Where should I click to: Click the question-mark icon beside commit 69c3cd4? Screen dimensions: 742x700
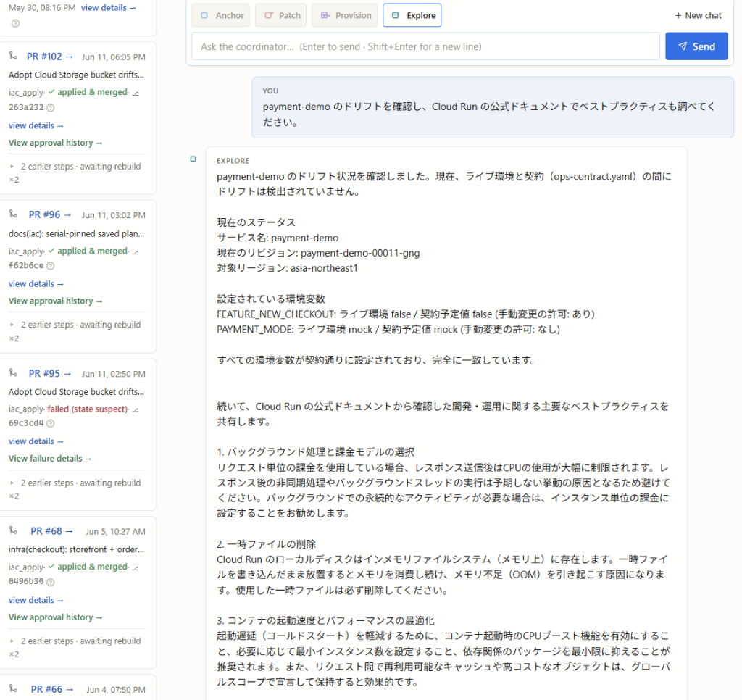51,424
